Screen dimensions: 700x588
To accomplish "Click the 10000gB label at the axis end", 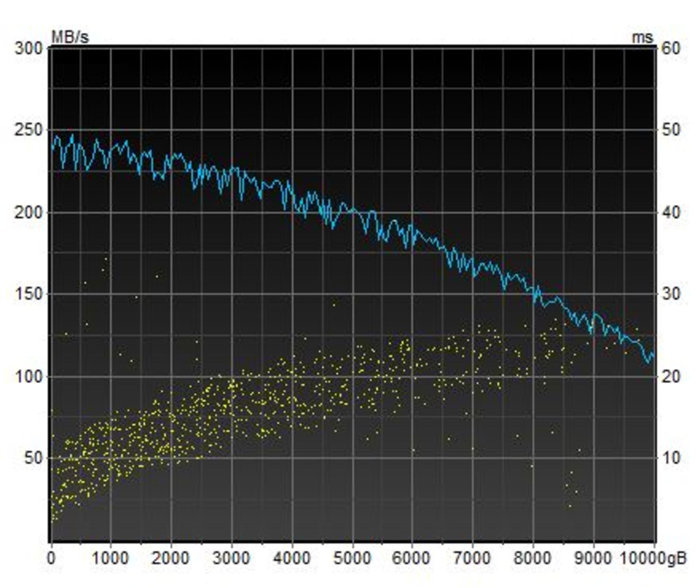I will click(x=653, y=558).
